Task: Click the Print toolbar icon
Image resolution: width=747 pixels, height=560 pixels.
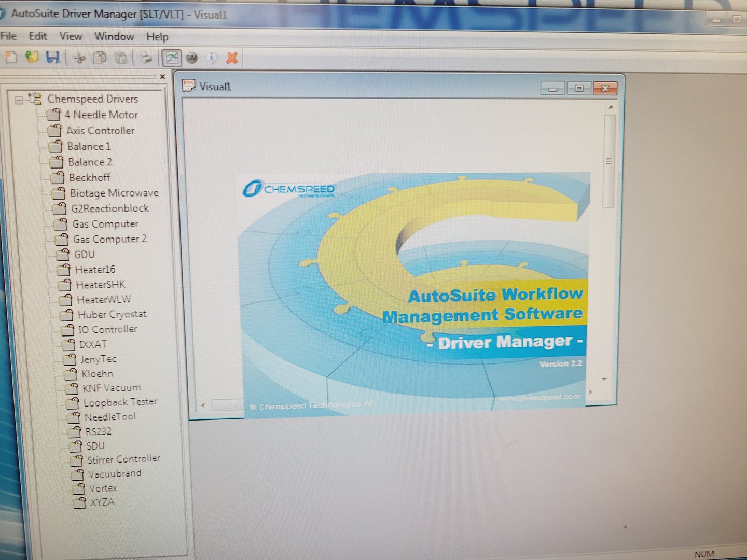Action: tap(146, 58)
